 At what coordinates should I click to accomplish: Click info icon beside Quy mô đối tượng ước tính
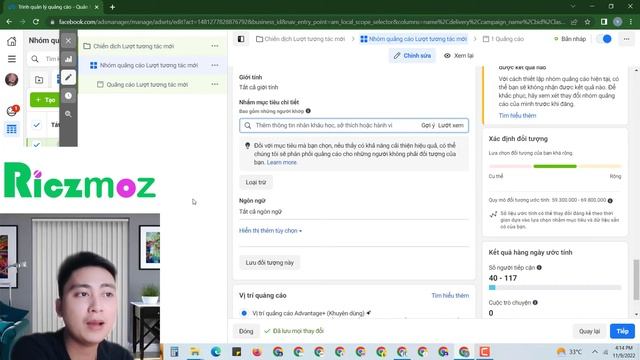[610, 200]
